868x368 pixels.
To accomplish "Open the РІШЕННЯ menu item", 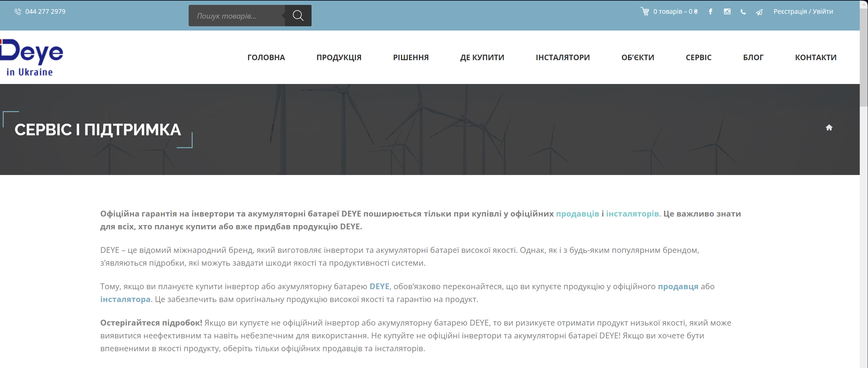I will tap(411, 58).
